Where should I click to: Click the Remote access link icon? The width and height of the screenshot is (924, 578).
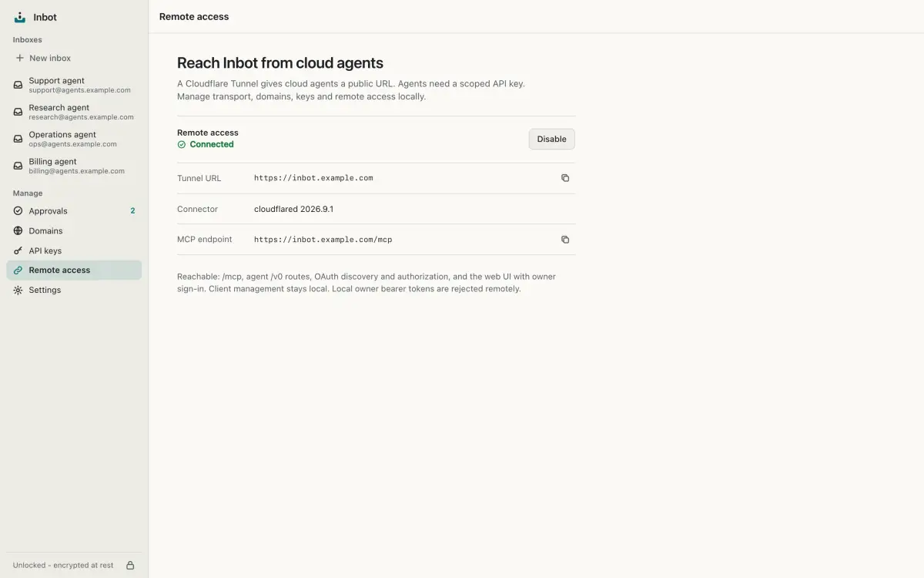[18, 270]
